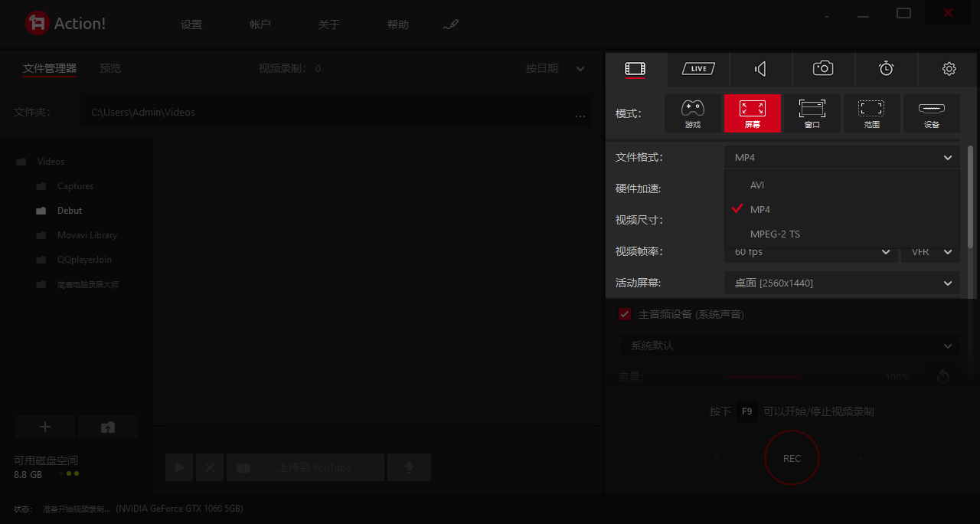The width and height of the screenshot is (980, 524).
Task: Select the 范围 region recording mode
Action: tap(872, 113)
